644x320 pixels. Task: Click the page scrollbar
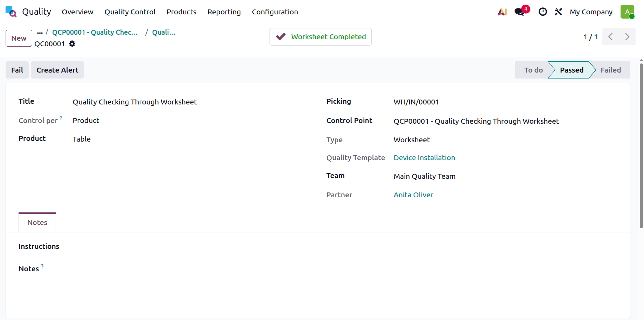641,145
